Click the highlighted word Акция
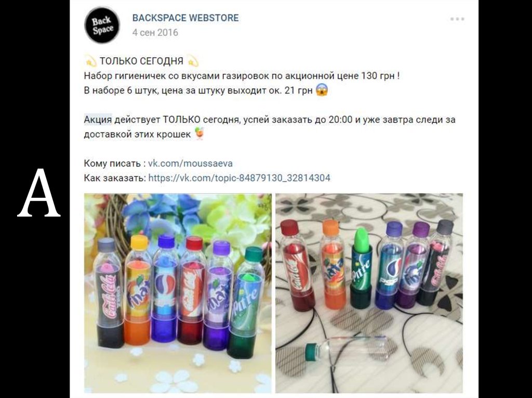The image size is (532, 398). (x=98, y=120)
